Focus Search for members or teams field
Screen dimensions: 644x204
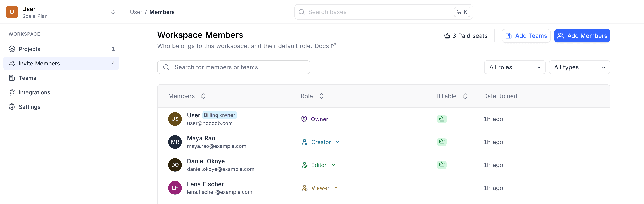pos(234,67)
